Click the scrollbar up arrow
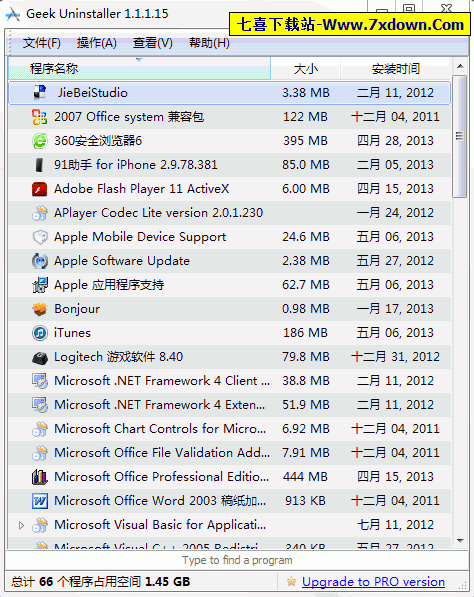The width and height of the screenshot is (474, 597). pos(460,66)
